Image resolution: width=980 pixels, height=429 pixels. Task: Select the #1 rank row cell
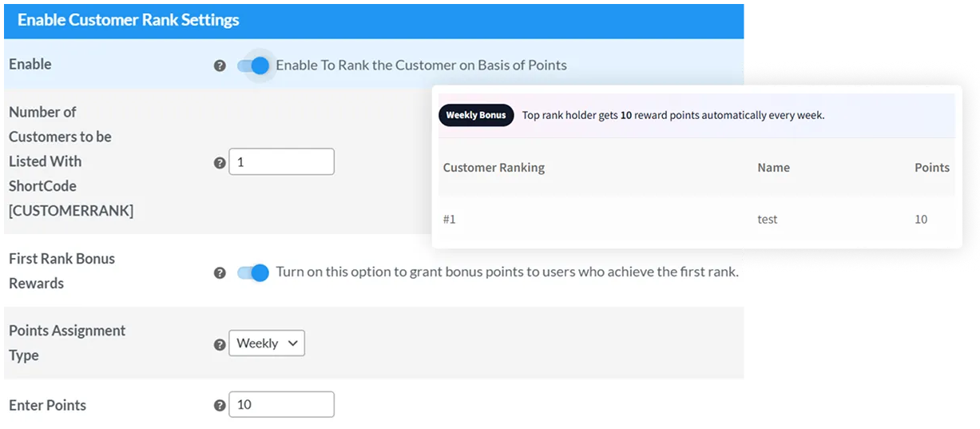tap(450, 219)
